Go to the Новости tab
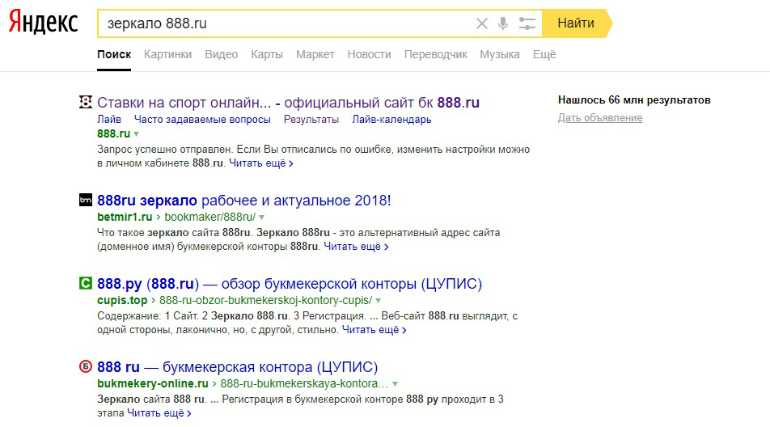 [x=369, y=54]
